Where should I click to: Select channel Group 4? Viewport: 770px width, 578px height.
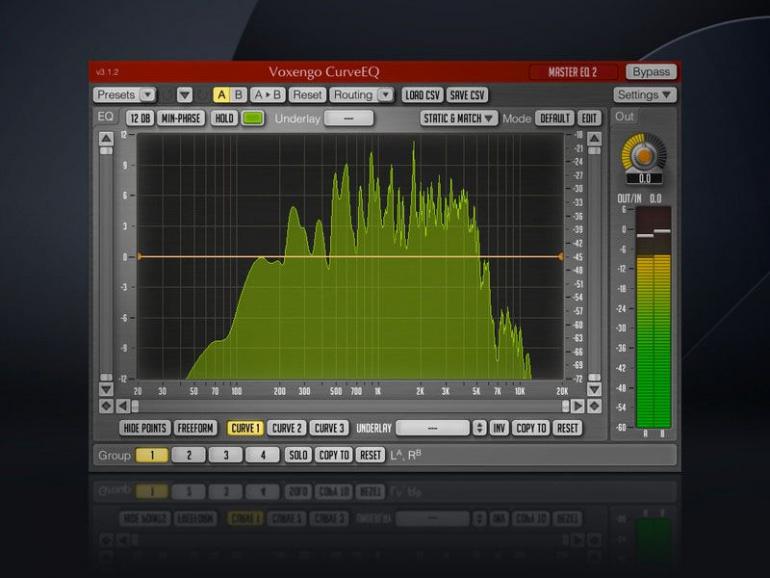coord(263,455)
